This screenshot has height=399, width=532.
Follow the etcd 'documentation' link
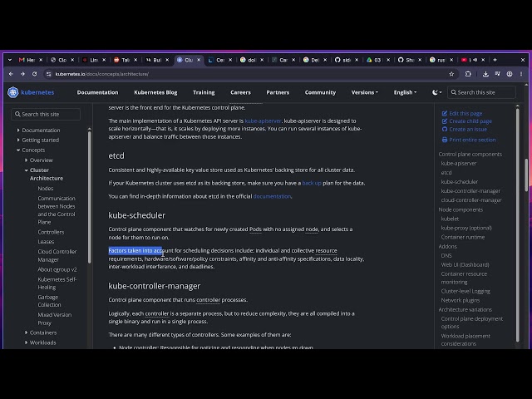click(272, 196)
